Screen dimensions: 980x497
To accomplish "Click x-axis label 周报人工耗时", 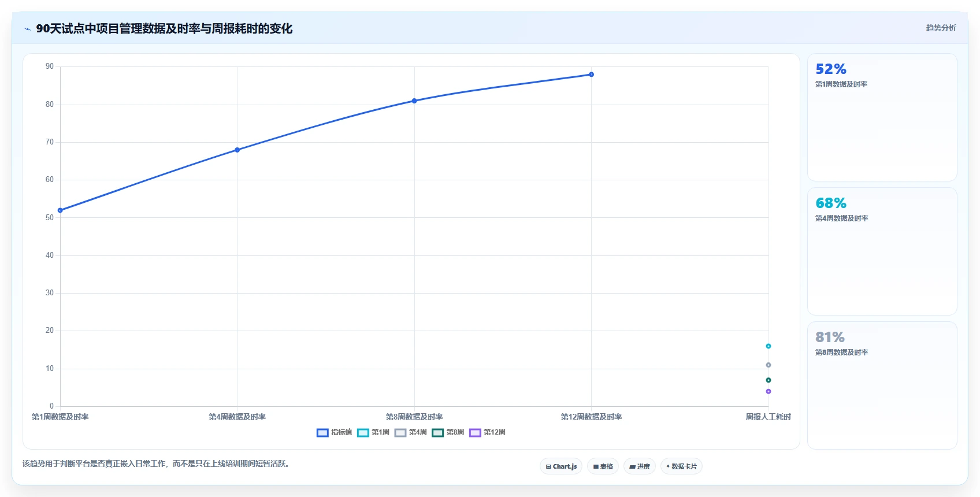I will click(768, 417).
